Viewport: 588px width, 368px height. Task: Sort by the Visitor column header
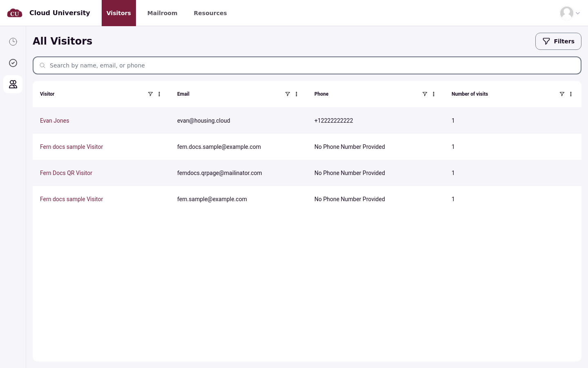tap(47, 94)
